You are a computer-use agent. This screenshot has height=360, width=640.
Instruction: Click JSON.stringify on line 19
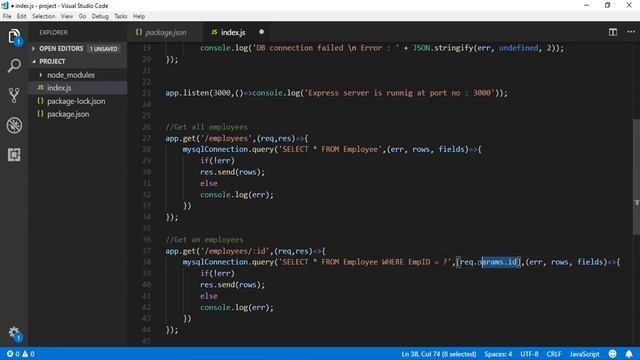(x=442, y=48)
